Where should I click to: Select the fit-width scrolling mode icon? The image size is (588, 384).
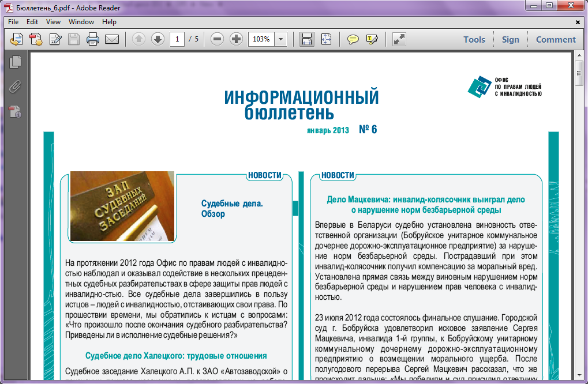pos(307,39)
